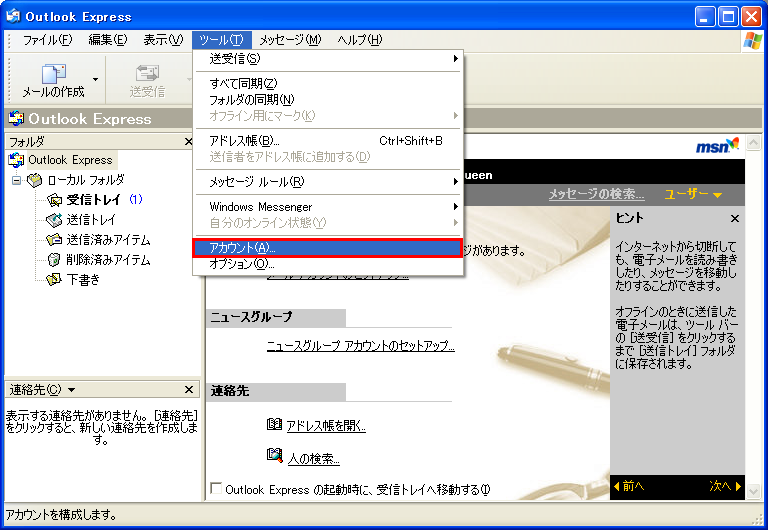Choose すべて同期(Z) from the menu
This screenshot has height=530, width=768.
[x=328, y=84]
